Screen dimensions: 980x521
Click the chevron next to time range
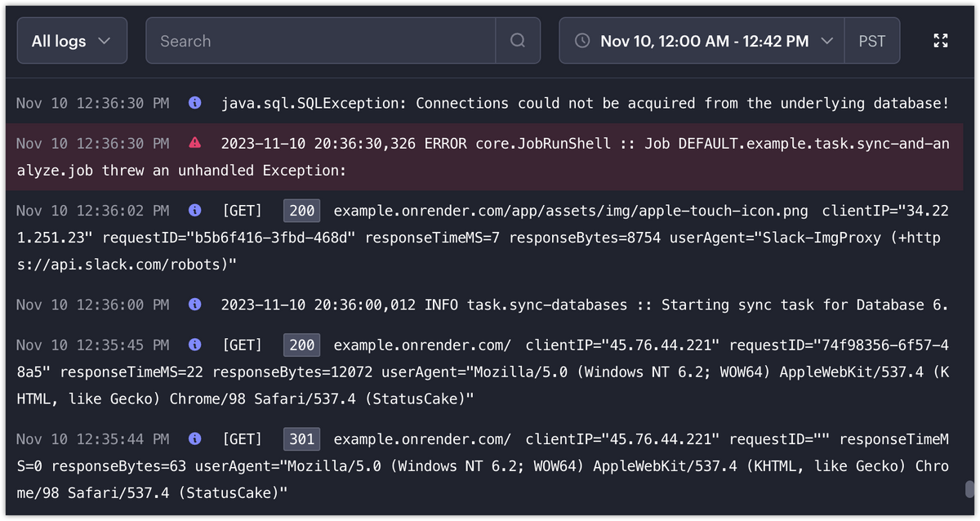[826, 41]
